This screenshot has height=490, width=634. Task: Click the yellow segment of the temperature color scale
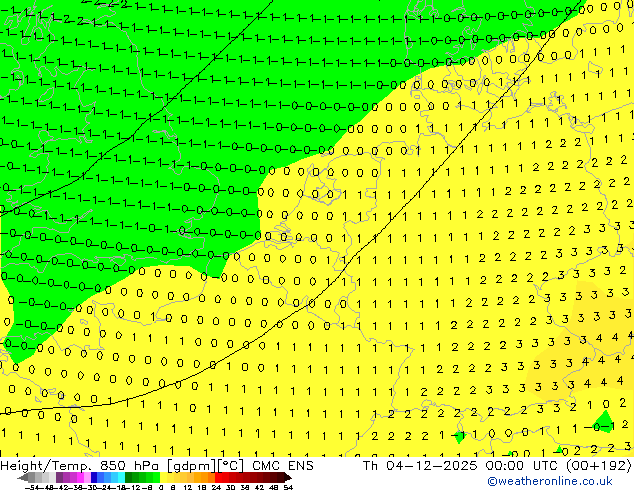pyautogui.click(x=163, y=478)
